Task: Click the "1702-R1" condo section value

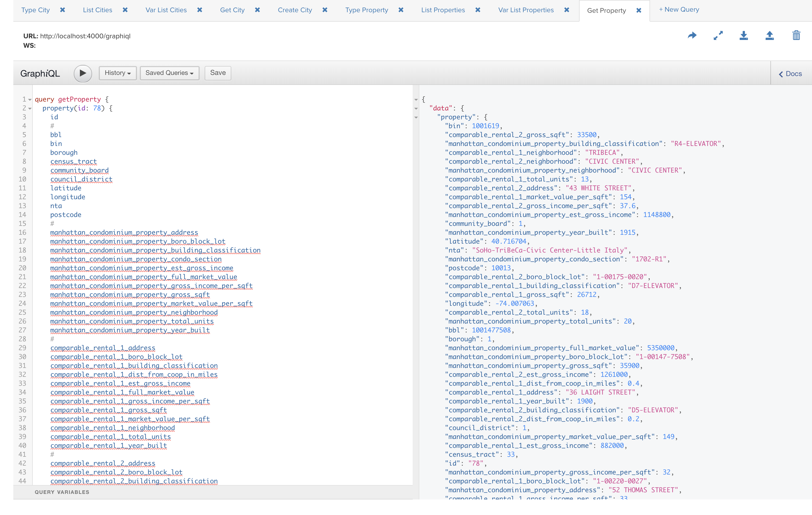Action: point(649,259)
